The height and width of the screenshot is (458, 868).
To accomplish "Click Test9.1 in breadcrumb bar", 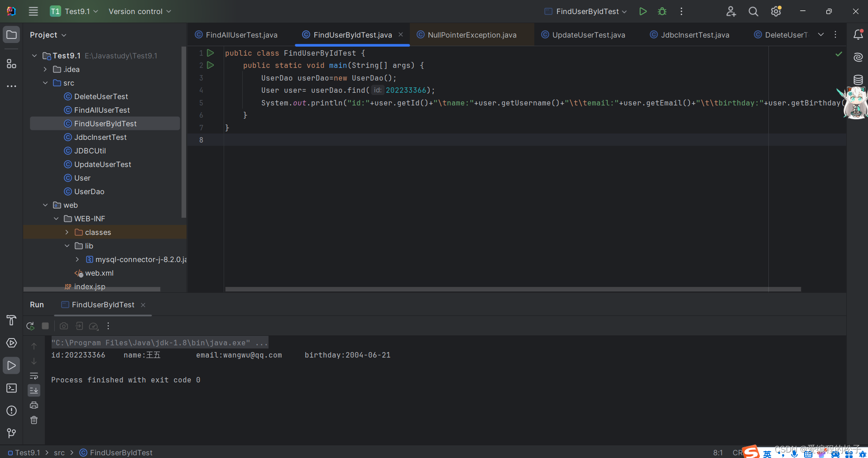I will coord(24,453).
